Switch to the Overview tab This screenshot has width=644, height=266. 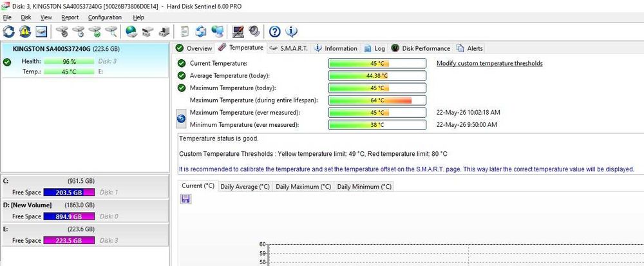point(194,48)
